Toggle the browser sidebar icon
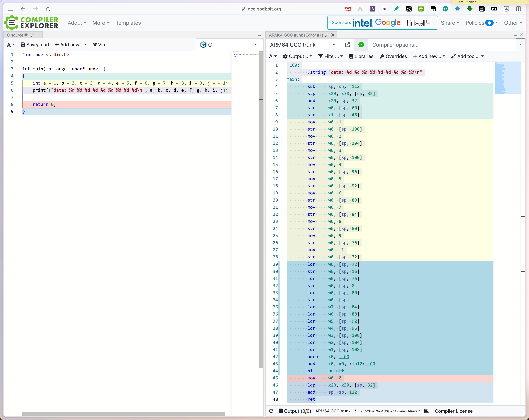Screen dimensions: 529x420 tap(10, 9)
